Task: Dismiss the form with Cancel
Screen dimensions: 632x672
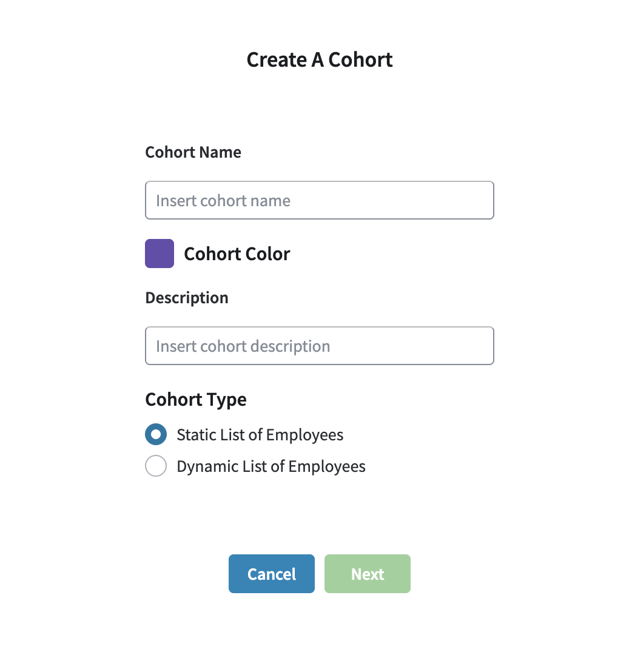Action: (x=271, y=574)
